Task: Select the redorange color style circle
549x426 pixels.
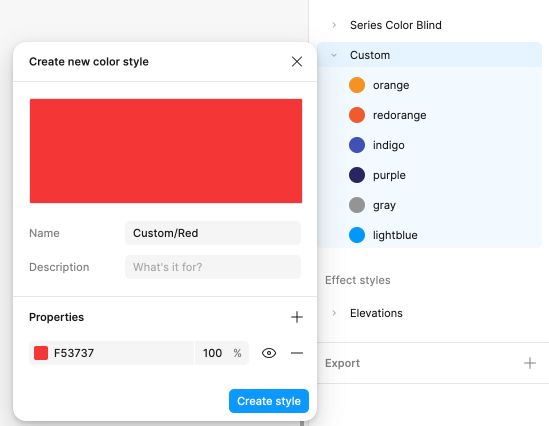Action: tap(357, 115)
